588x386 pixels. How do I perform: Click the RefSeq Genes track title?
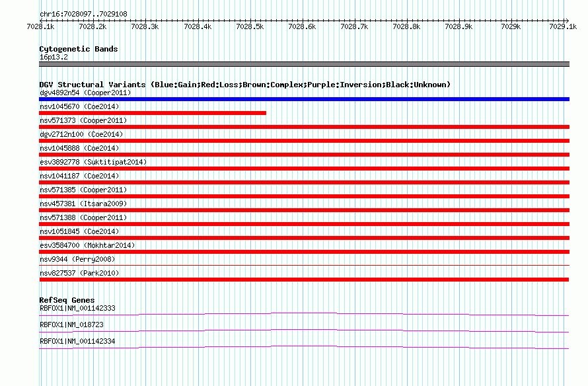pos(67,300)
